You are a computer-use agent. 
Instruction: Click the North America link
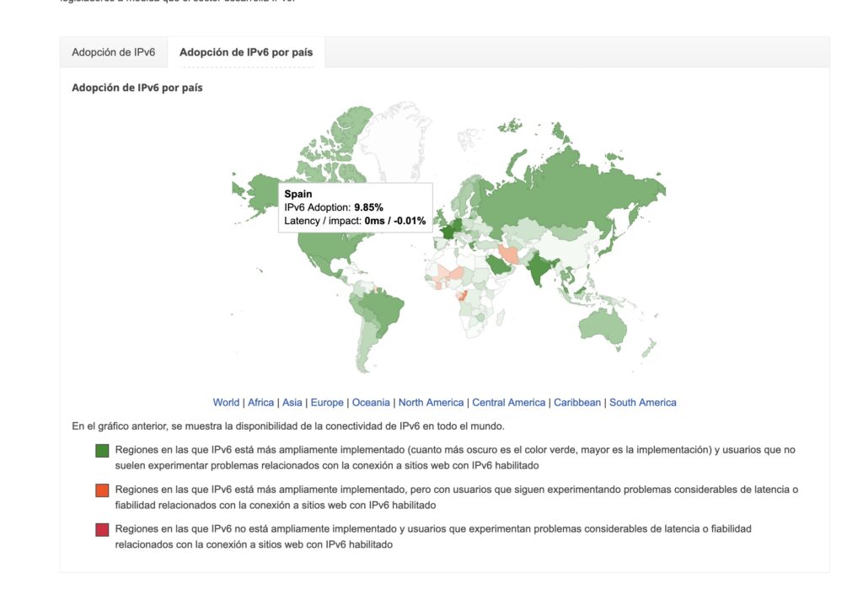pos(430,402)
